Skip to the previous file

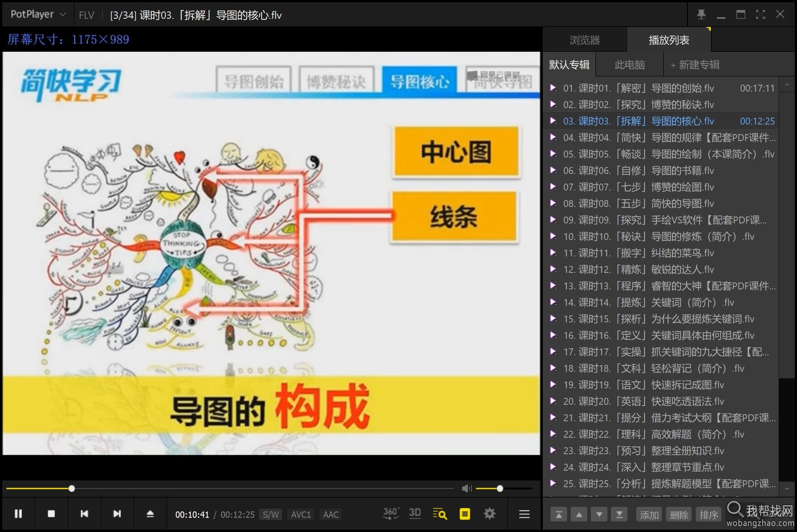[x=84, y=514]
